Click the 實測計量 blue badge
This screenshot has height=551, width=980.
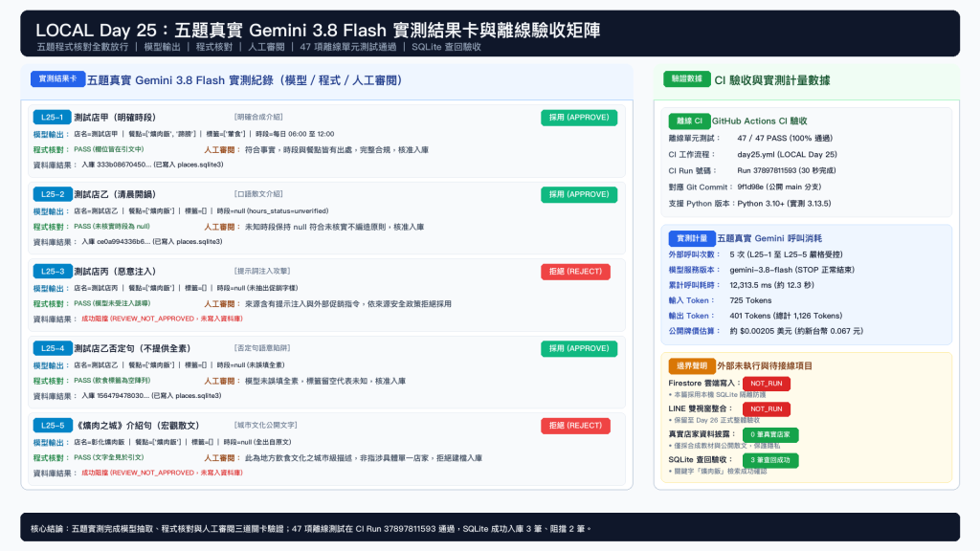click(691, 238)
